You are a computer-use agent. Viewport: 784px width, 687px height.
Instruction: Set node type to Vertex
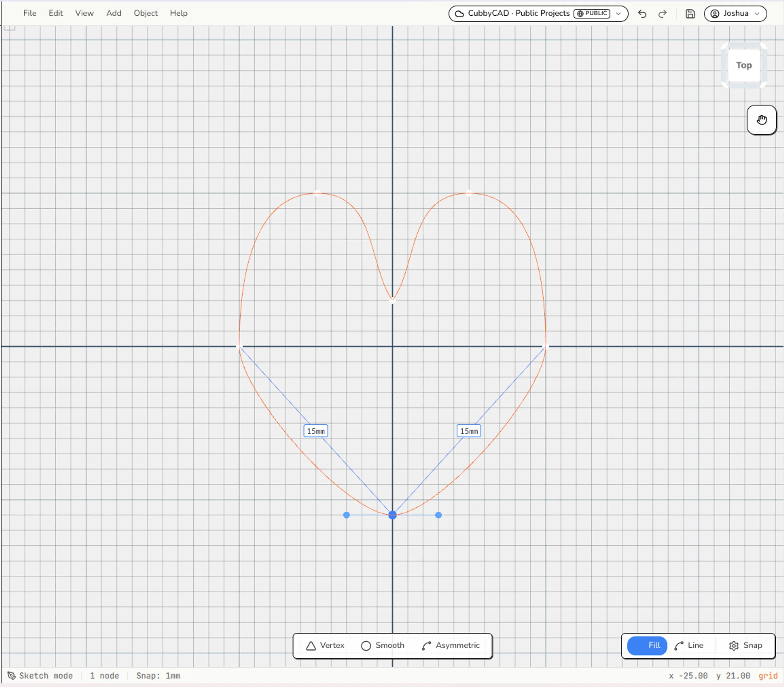point(325,645)
